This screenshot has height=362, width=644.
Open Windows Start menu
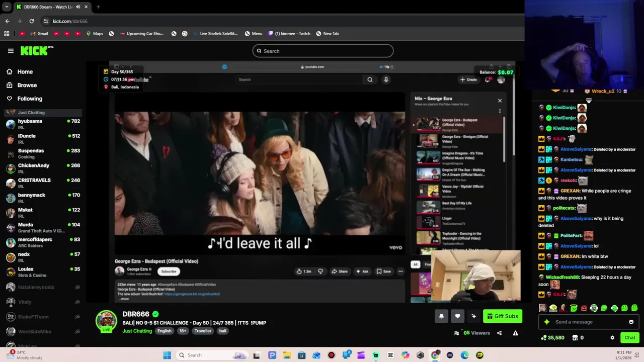[x=167, y=355]
